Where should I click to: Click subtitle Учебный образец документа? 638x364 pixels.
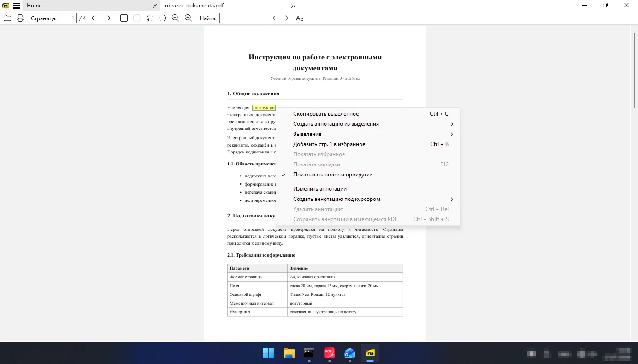[x=315, y=78]
